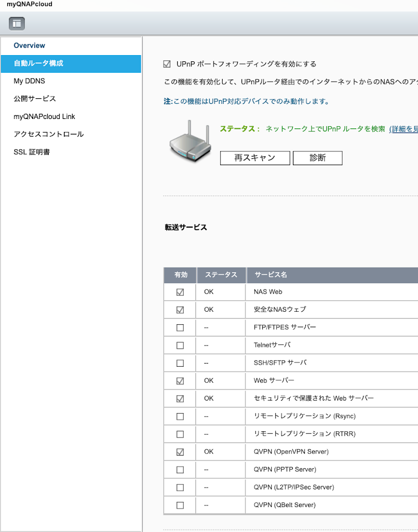Select アクセスコントロール in the sidebar

coord(48,135)
